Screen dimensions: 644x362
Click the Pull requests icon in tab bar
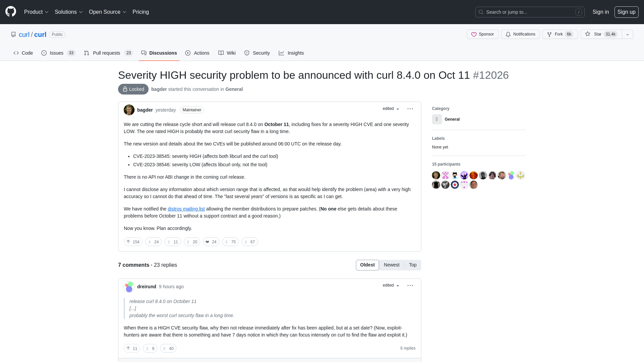coord(87,53)
